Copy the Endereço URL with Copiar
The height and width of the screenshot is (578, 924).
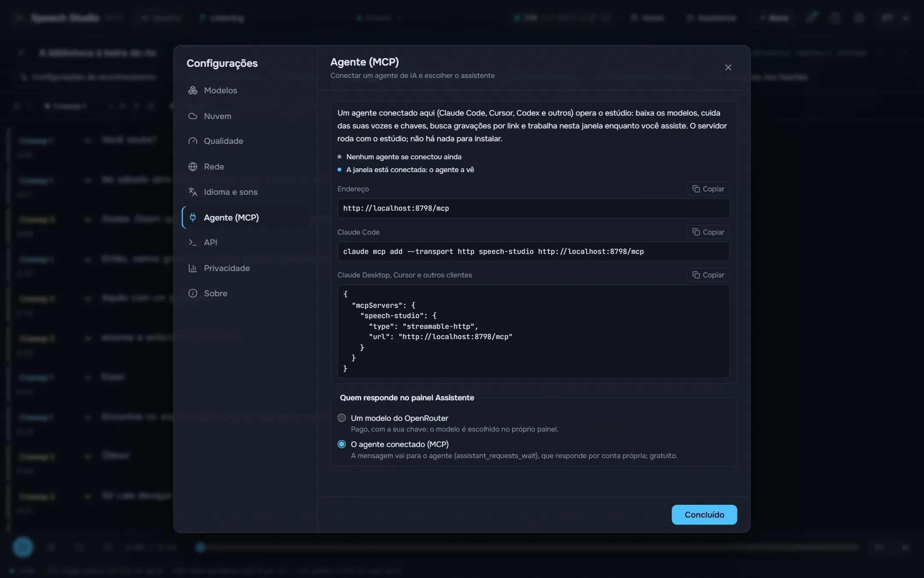pyautogui.click(x=708, y=189)
